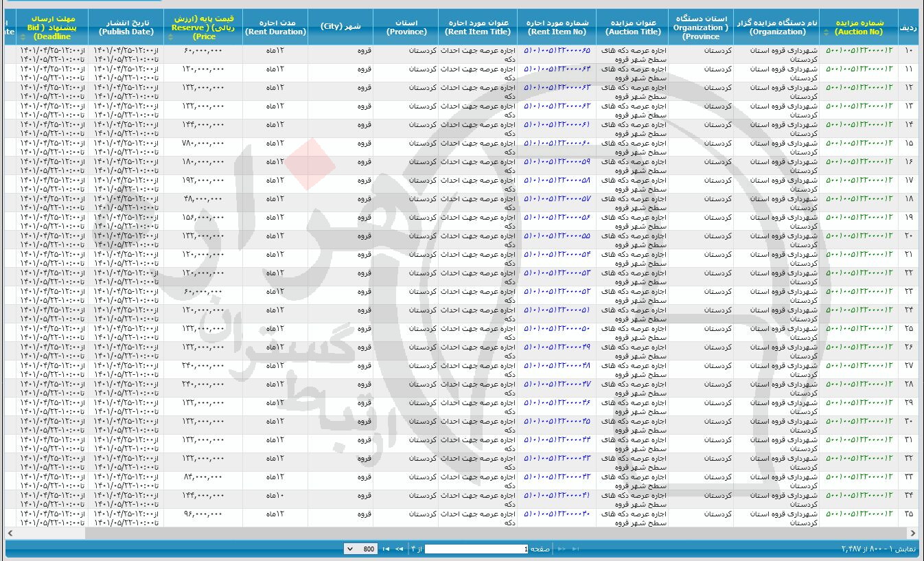Open rent item link ending in ۵۶
The image size is (924, 561).
click(x=557, y=217)
